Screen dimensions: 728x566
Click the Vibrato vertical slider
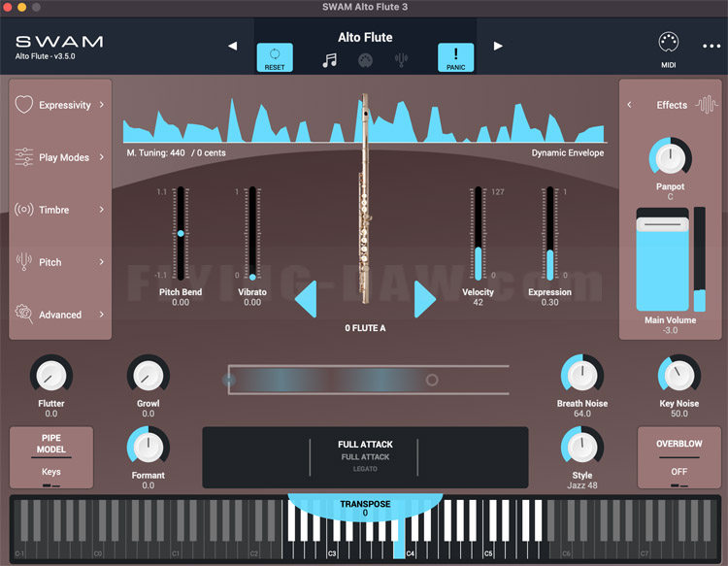coord(252,233)
